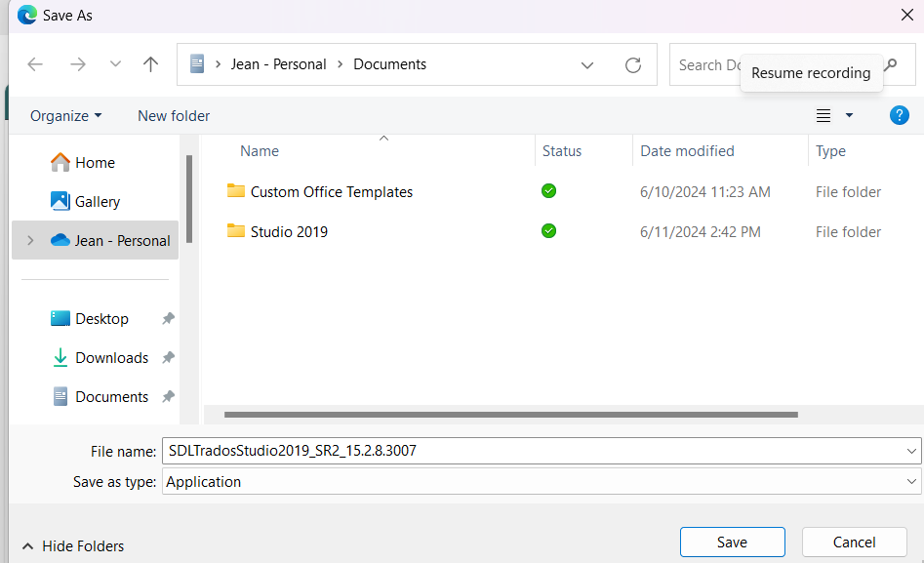This screenshot has height=563, width=924.
Task: Click date 6/11/2024 2:42 PM
Action: point(700,232)
